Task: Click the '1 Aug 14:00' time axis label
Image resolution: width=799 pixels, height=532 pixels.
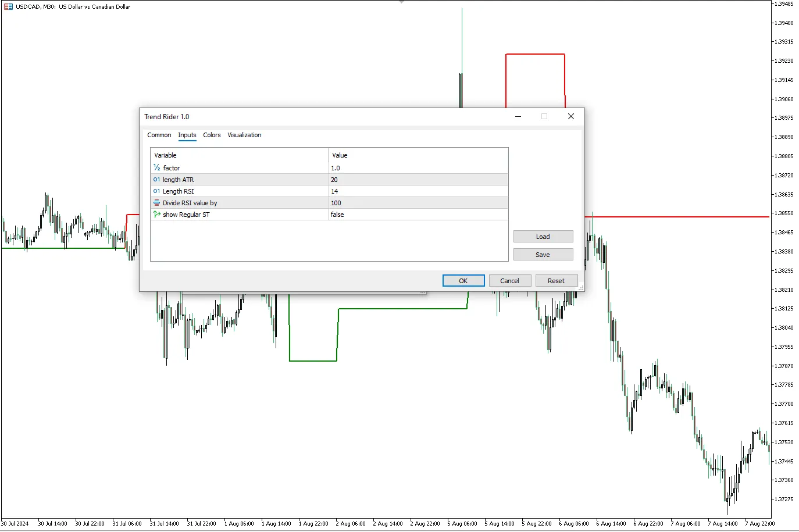Action: click(276, 524)
